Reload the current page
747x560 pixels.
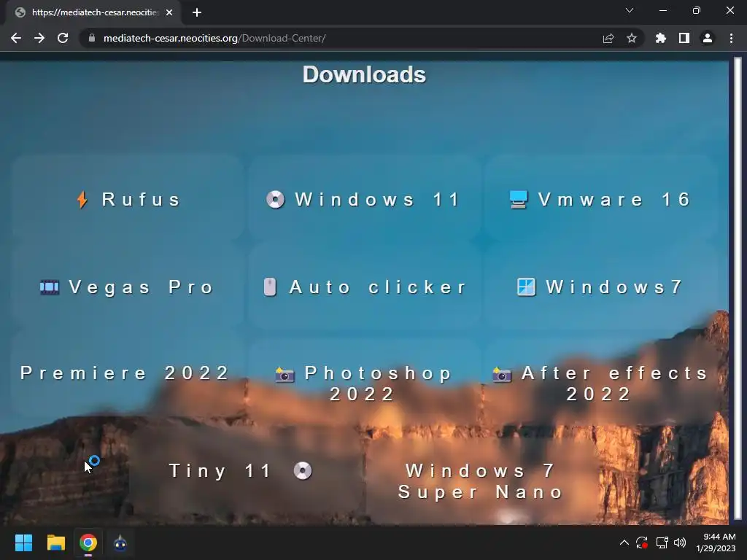[63, 38]
